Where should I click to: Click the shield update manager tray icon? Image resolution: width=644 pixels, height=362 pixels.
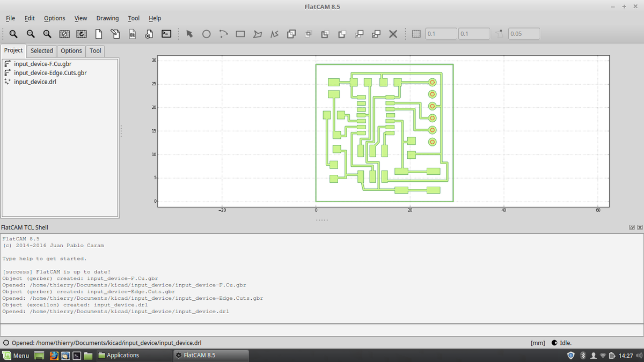click(570, 356)
